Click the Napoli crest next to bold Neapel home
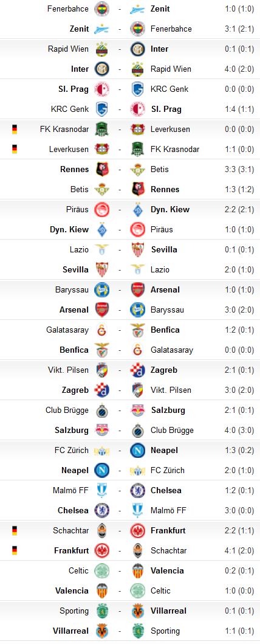The width and height of the screenshot is (260, 644). click(101, 470)
